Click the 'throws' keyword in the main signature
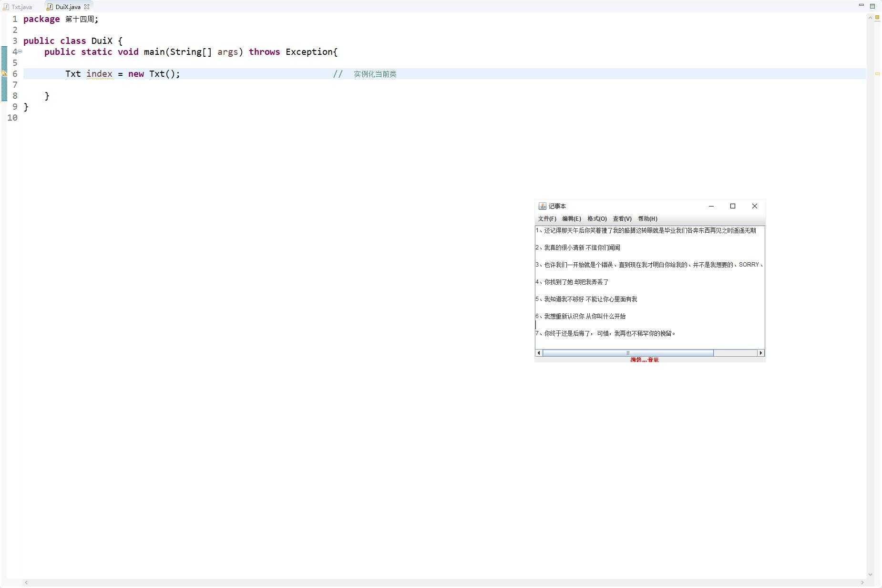Image resolution: width=882 pixels, height=588 pixels. tap(264, 52)
